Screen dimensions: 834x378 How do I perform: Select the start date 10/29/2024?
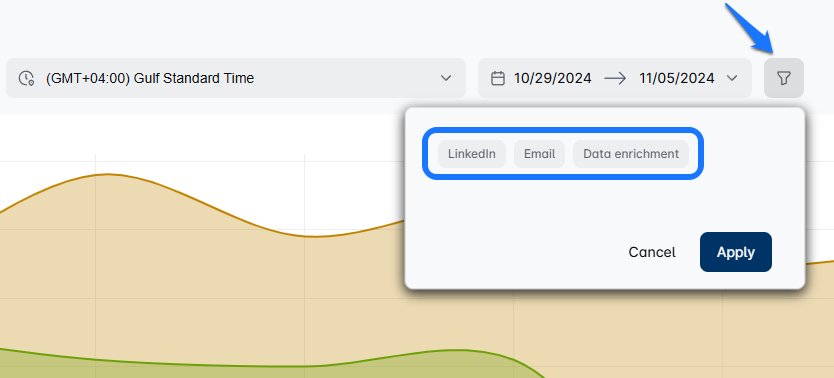click(x=553, y=78)
